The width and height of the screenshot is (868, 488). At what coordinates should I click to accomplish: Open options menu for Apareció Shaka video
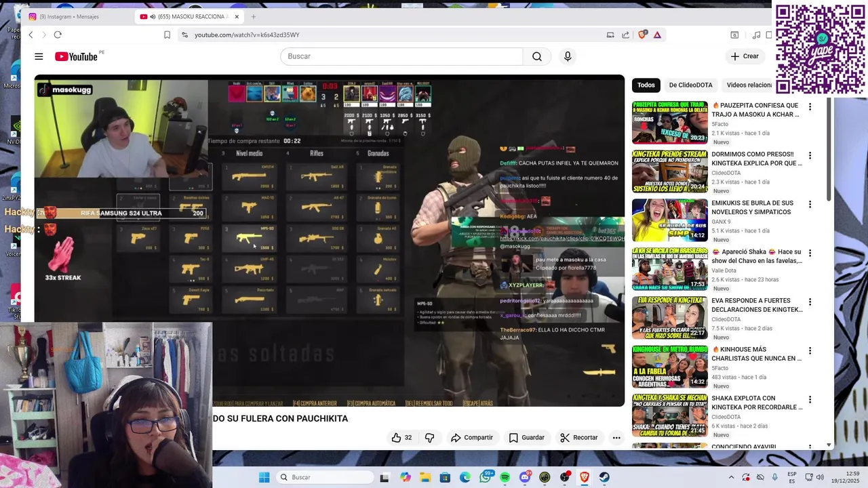tap(810, 253)
